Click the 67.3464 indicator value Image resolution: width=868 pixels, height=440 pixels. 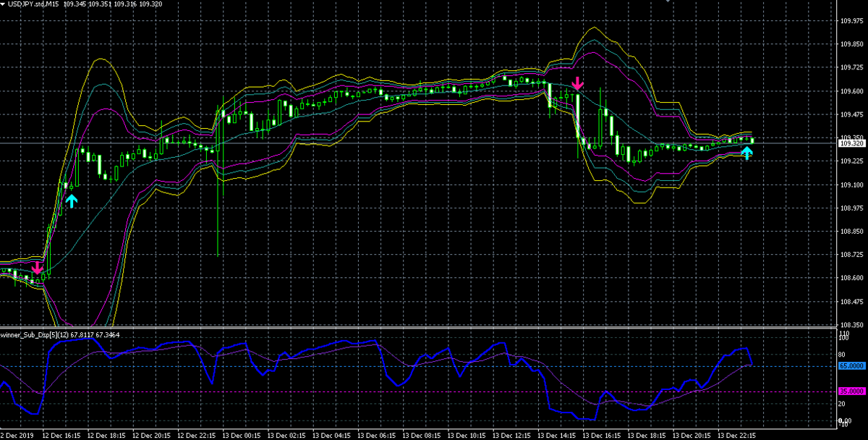pyautogui.click(x=106, y=334)
